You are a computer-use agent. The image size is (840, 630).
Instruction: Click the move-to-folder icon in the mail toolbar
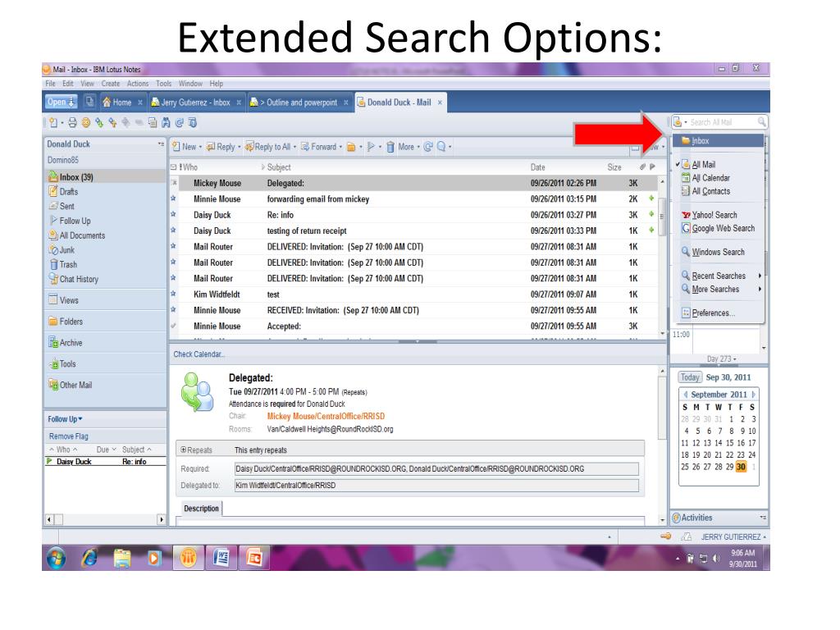[351, 147]
